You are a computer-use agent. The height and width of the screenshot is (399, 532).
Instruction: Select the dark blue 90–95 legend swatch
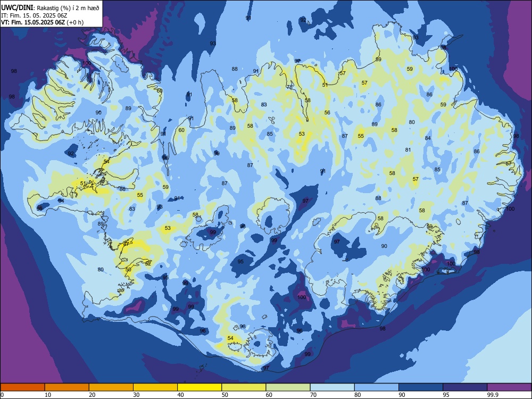pos(421,387)
